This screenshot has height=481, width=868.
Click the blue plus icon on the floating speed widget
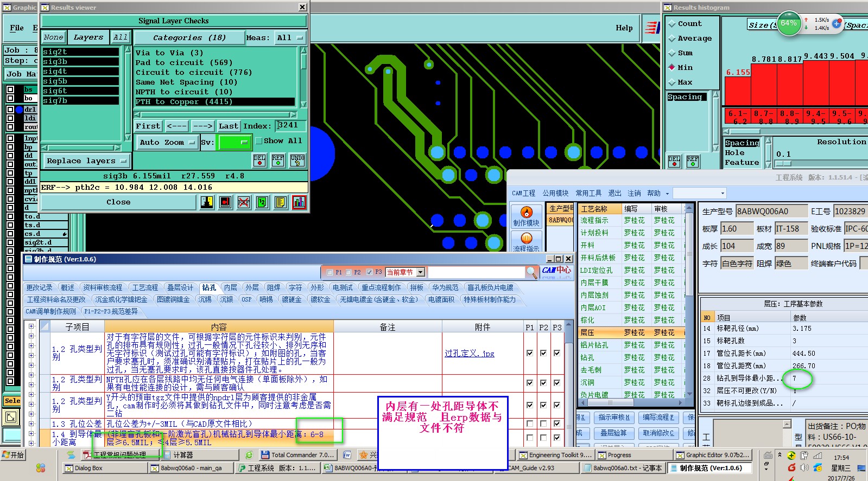pyautogui.click(x=837, y=24)
